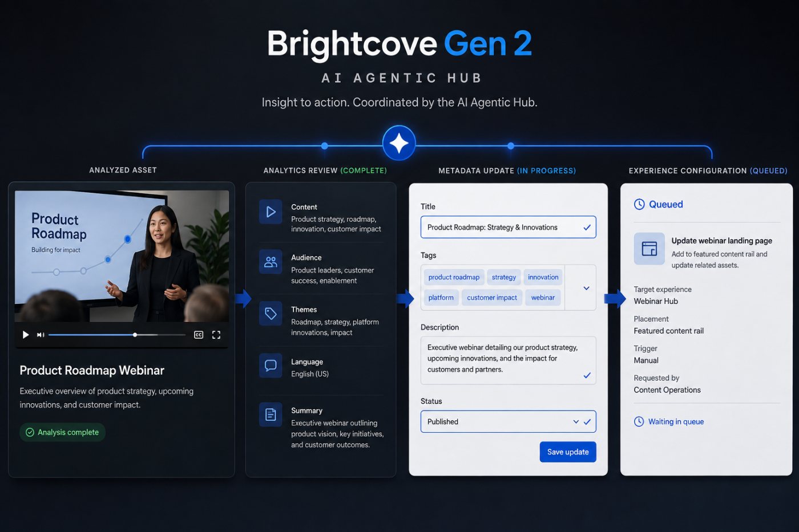
Task: Click the English (US) language value
Action: click(310, 374)
